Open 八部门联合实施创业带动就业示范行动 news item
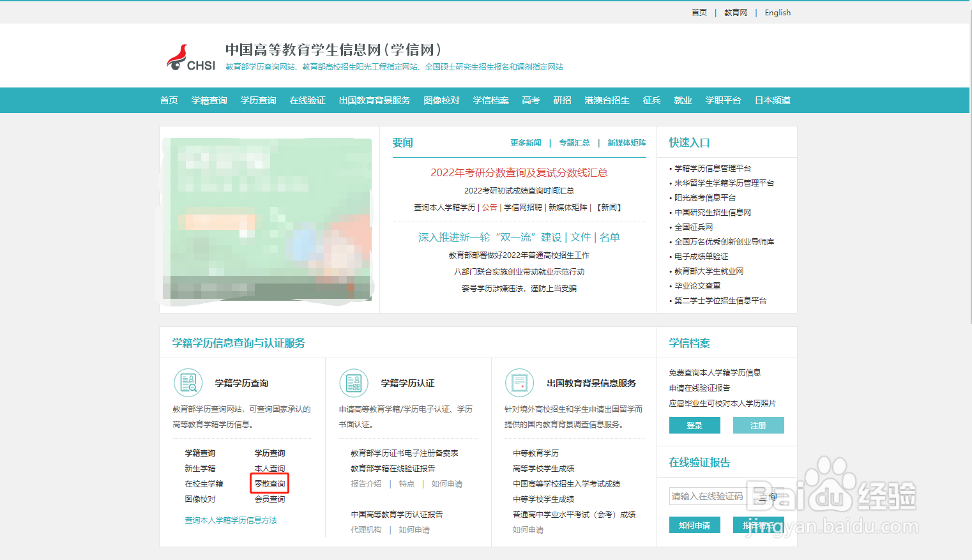 [519, 272]
